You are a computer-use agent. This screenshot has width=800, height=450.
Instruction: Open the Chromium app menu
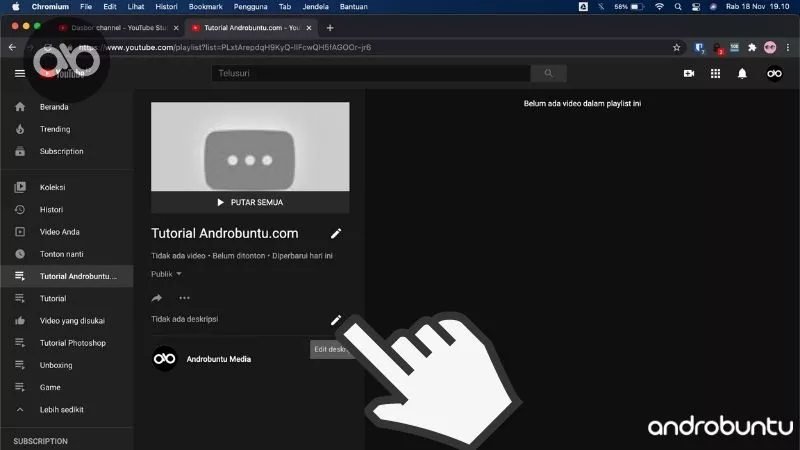coord(50,7)
